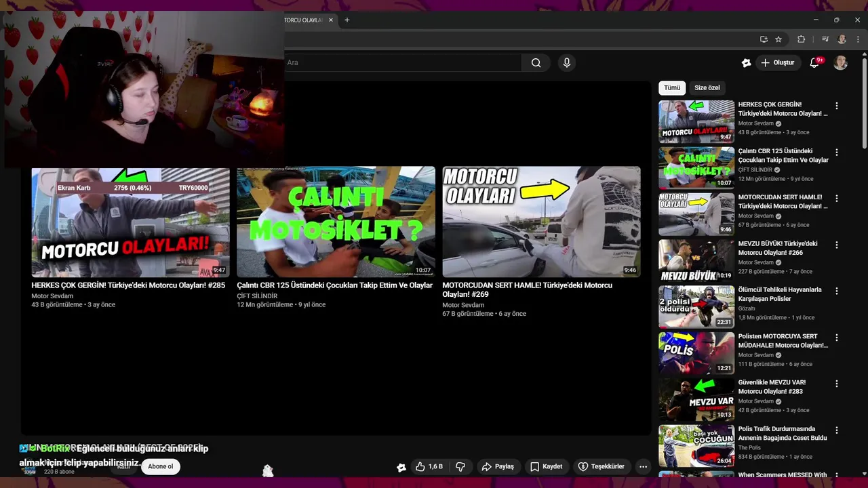Image resolution: width=868 pixels, height=488 pixels.
Task: Open the YouTube notifications bell
Action: 814,63
